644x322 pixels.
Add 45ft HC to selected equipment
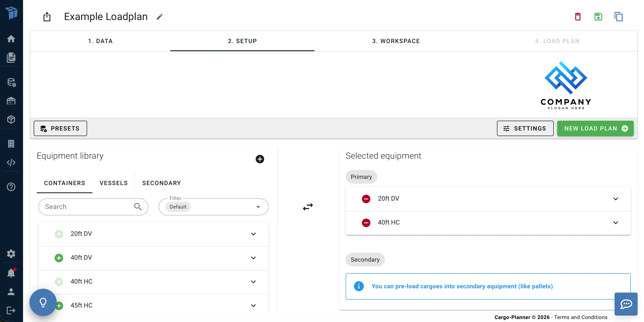(60, 306)
